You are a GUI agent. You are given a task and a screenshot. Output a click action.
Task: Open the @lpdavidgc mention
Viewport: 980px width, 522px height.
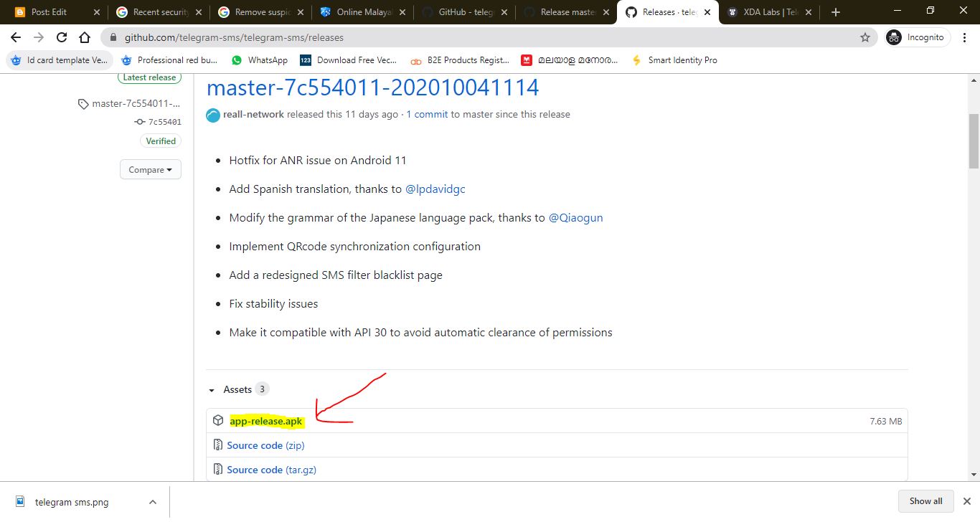435,189
